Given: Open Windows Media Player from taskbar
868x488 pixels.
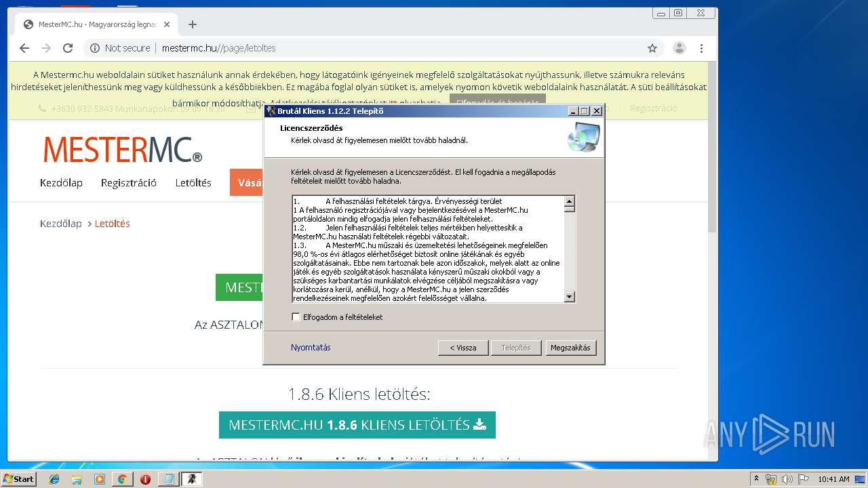Looking at the screenshot, I should (100, 479).
